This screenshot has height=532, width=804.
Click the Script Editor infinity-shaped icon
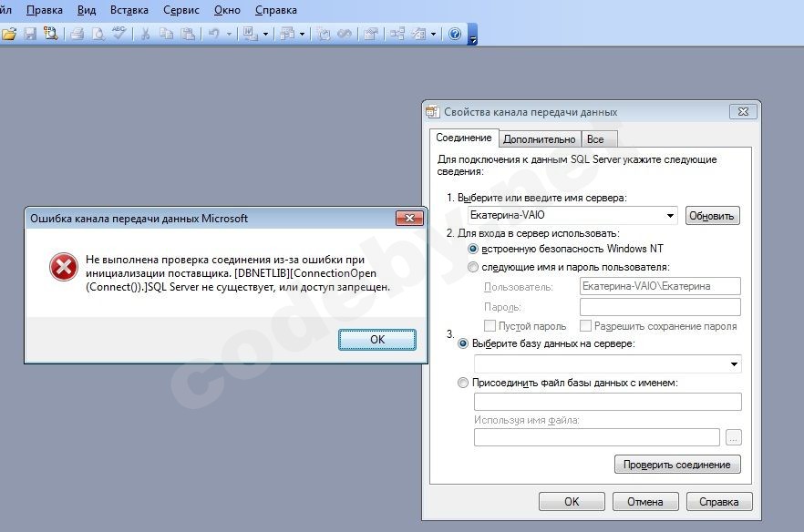click(345, 34)
